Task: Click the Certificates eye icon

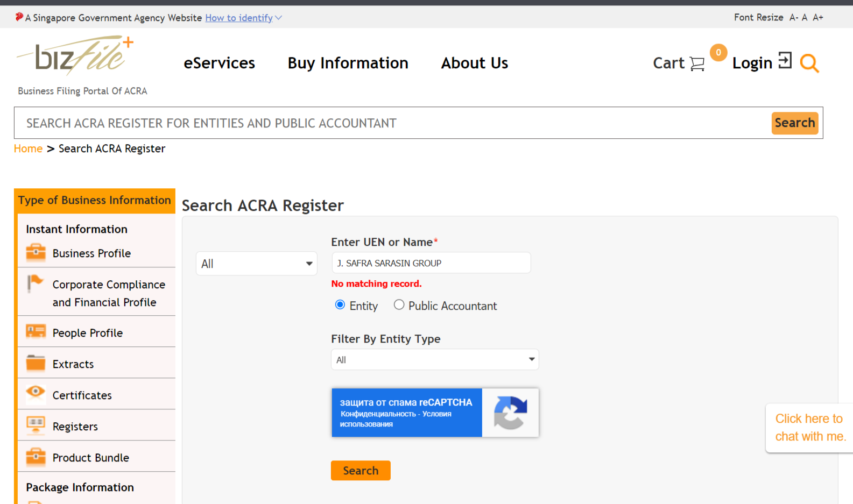Action: tap(36, 393)
